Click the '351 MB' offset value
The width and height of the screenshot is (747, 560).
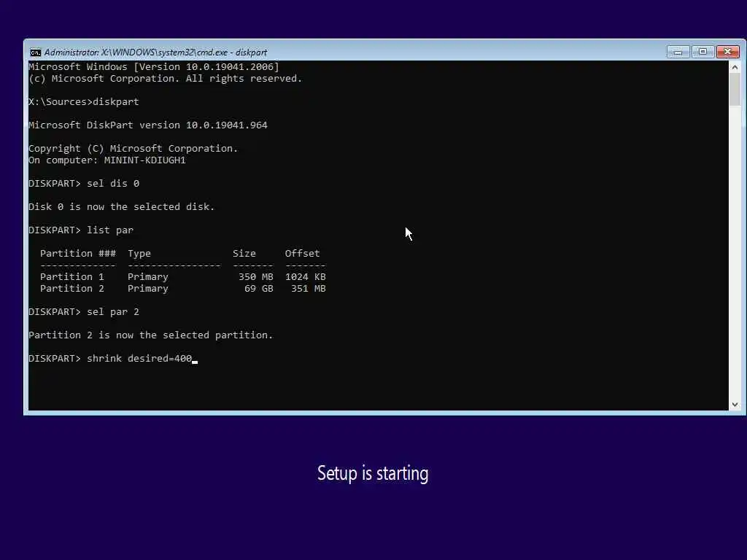309,289
